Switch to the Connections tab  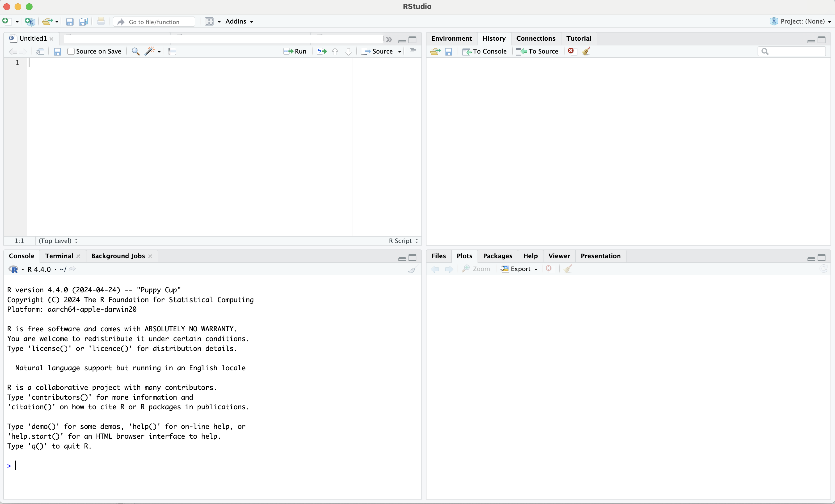(536, 38)
